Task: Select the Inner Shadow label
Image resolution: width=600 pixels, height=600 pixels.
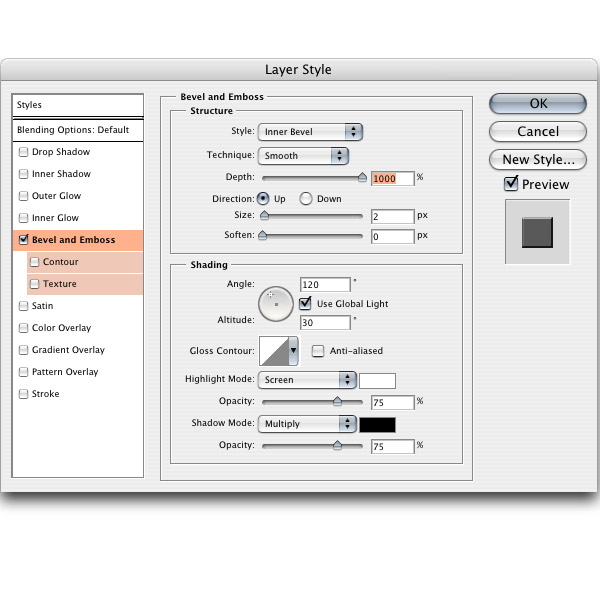Action: (x=61, y=174)
